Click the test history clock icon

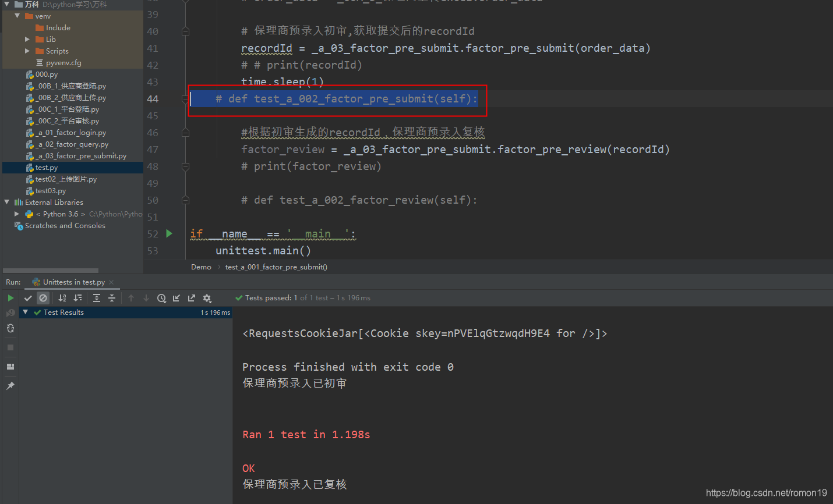(x=161, y=297)
